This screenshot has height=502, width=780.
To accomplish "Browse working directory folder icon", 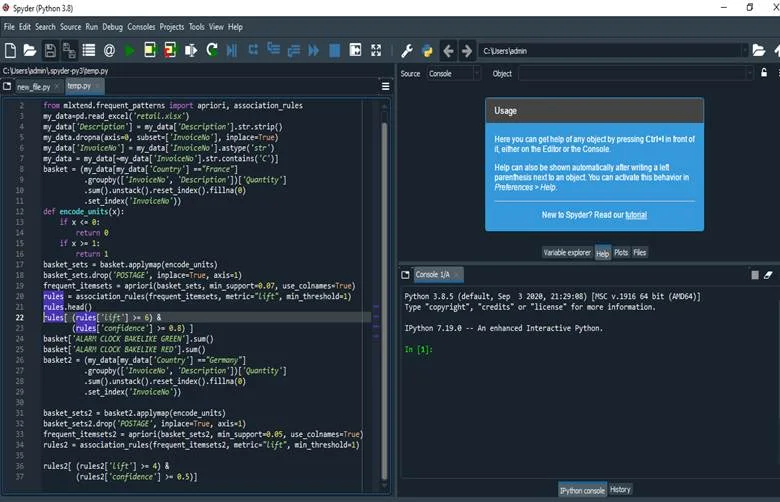I will (x=758, y=50).
